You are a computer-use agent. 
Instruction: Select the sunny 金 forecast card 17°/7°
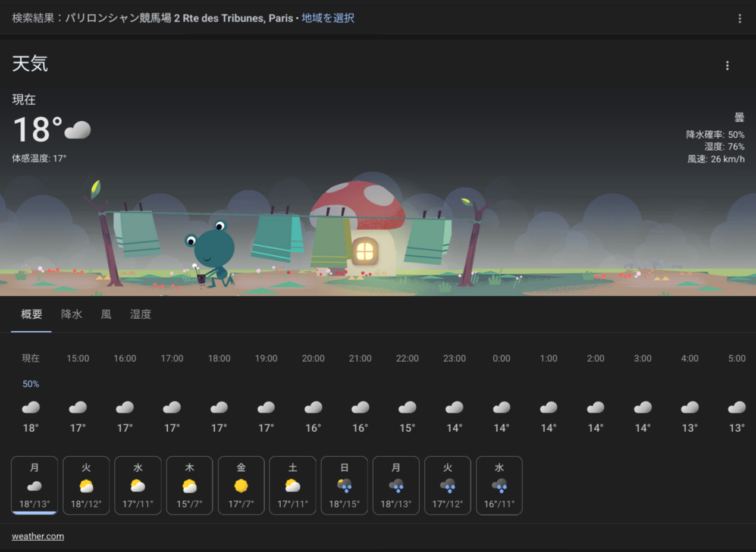[x=241, y=485]
